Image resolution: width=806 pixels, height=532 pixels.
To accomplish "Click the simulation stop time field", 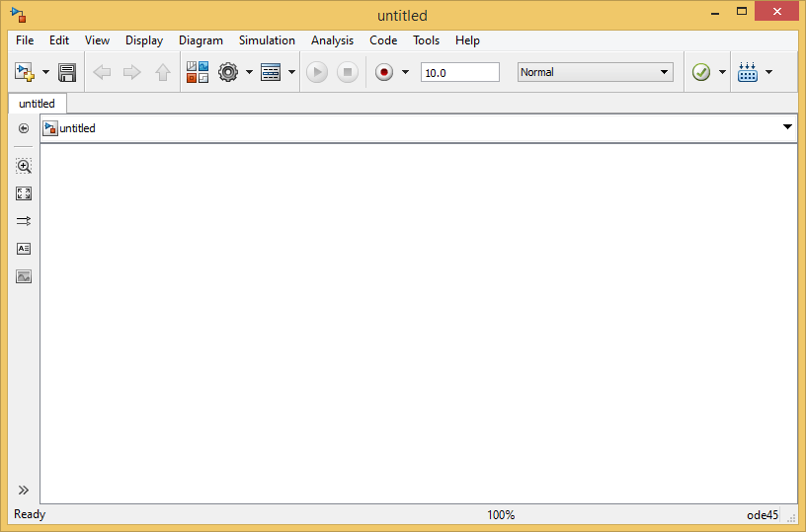I will tap(460, 72).
